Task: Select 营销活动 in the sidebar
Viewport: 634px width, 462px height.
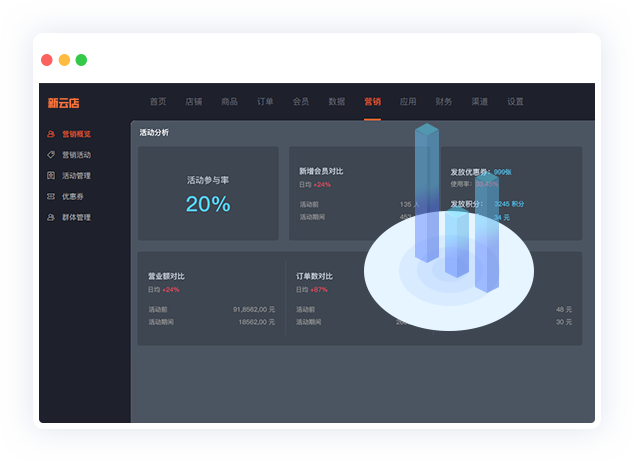Action: point(76,155)
